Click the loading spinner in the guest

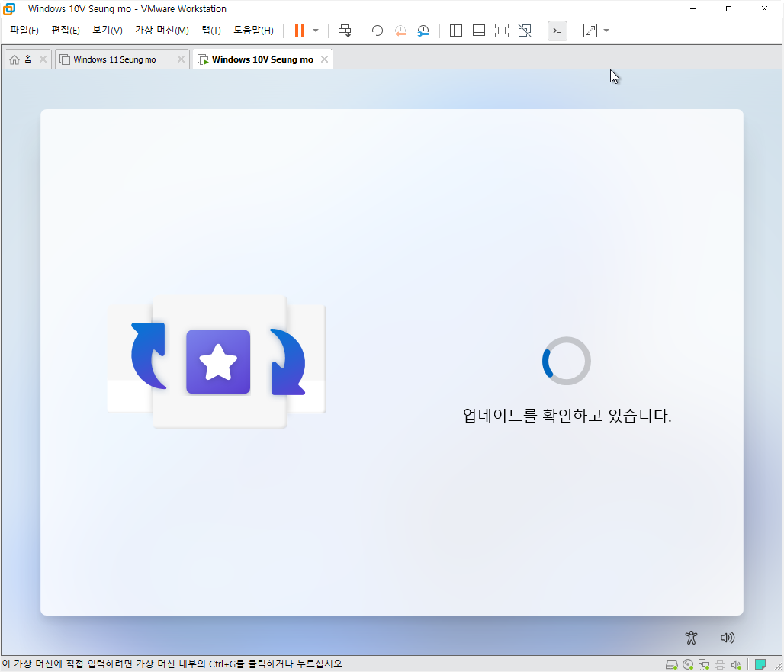click(x=567, y=361)
